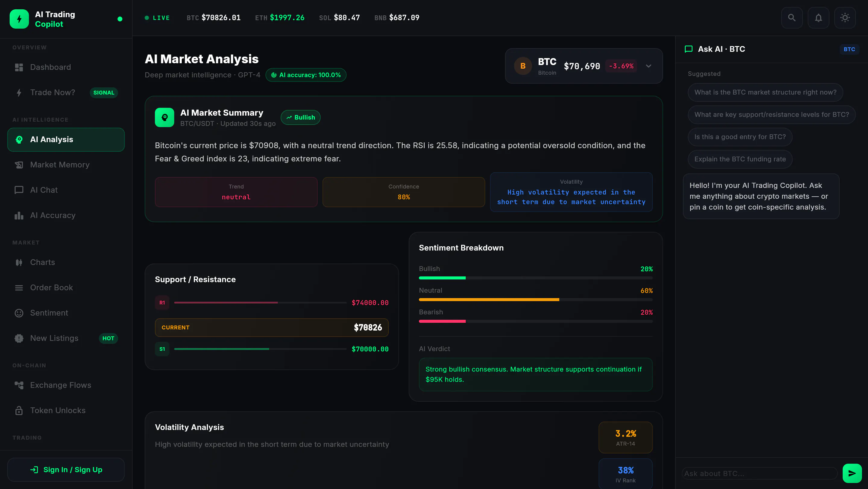Click the BNB $687.09 ticker
Screen dimensions: 868x489
tap(397, 17)
